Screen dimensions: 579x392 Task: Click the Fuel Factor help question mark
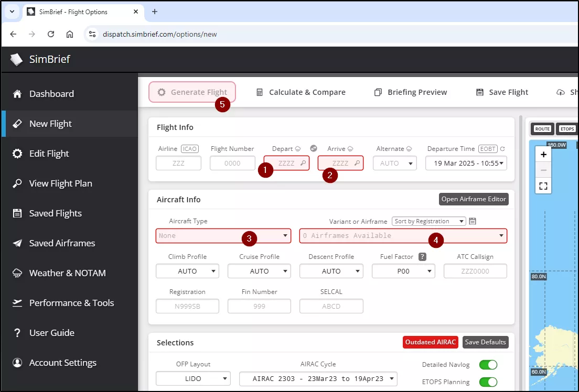pyautogui.click(x=422, y=257)
